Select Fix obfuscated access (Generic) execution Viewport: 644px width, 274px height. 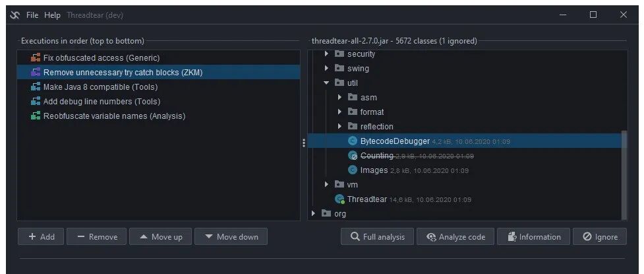pos(159,58)
